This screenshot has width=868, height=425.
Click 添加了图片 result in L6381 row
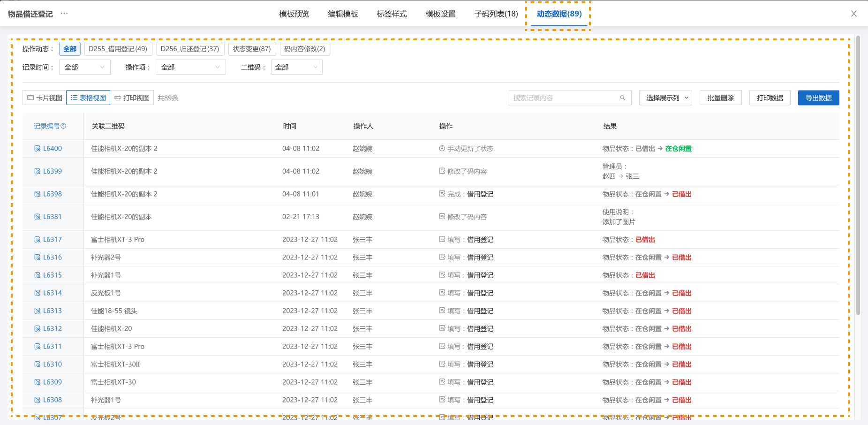pos(619,222)
